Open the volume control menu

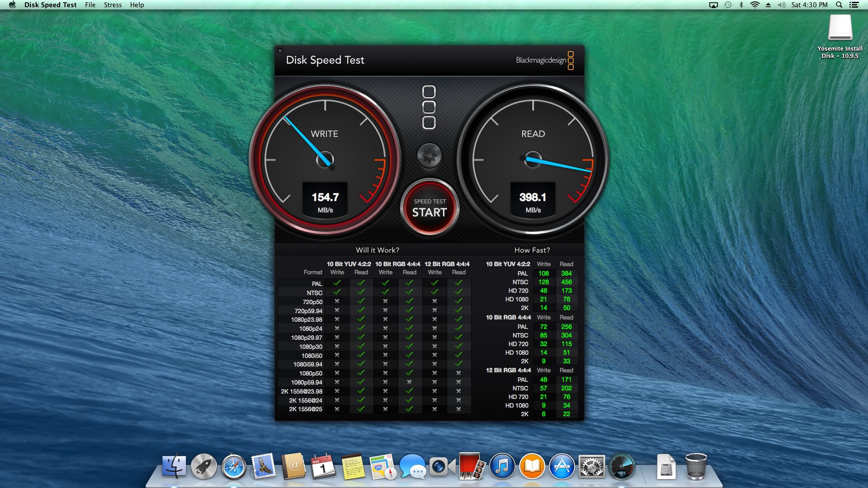point(782,5)
